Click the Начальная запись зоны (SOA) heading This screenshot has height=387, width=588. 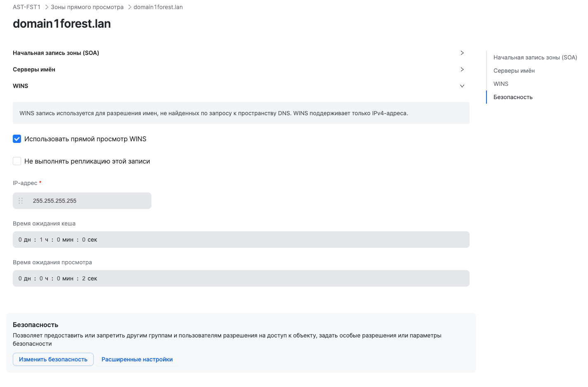tap(56, 53)
